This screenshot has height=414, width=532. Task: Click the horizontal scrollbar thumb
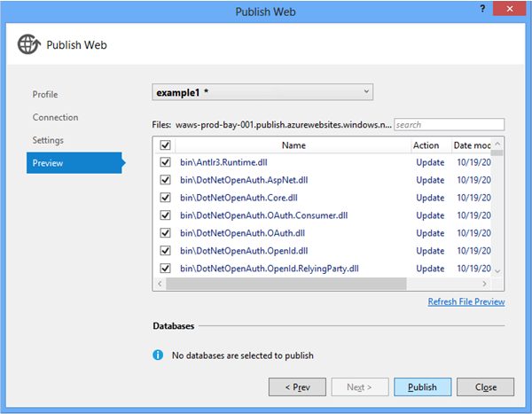(x=286, y=284)
